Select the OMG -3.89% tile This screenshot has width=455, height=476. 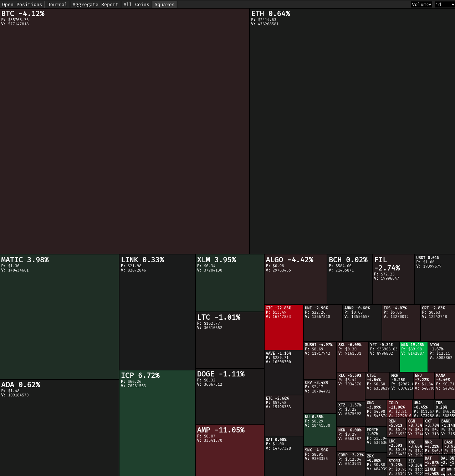pyautogui.click(x=376, y=413)
